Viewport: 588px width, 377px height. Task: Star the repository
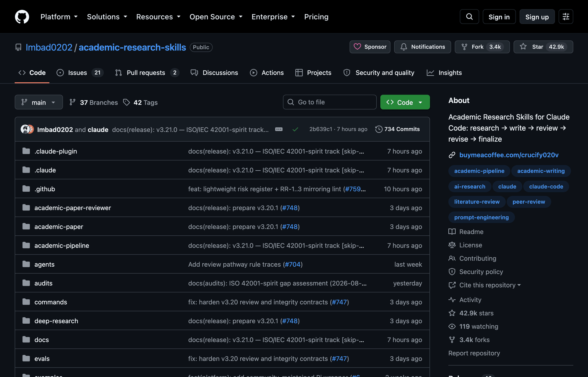click(x=543, y=47)
